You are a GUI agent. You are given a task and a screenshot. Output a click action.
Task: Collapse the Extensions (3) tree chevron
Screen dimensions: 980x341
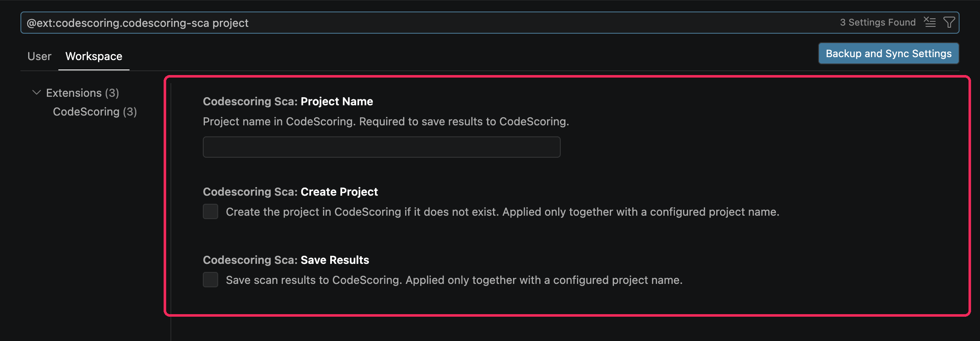[37, 92]
